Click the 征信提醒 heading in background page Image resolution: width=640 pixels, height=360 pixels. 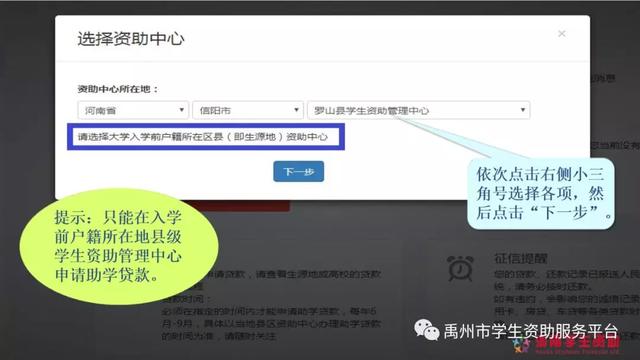pyautogui.click(x=520, y=258)
